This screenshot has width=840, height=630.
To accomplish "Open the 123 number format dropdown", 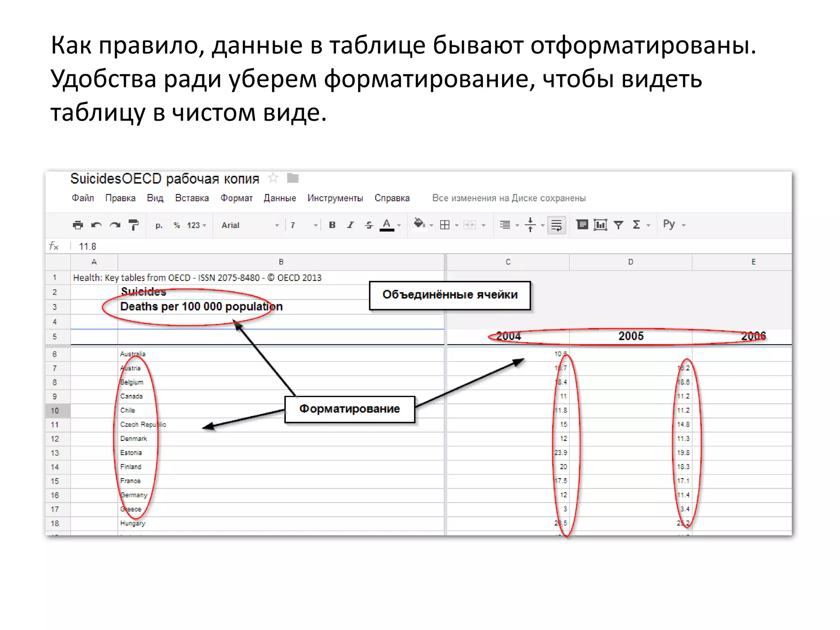I will click(196, 225).
